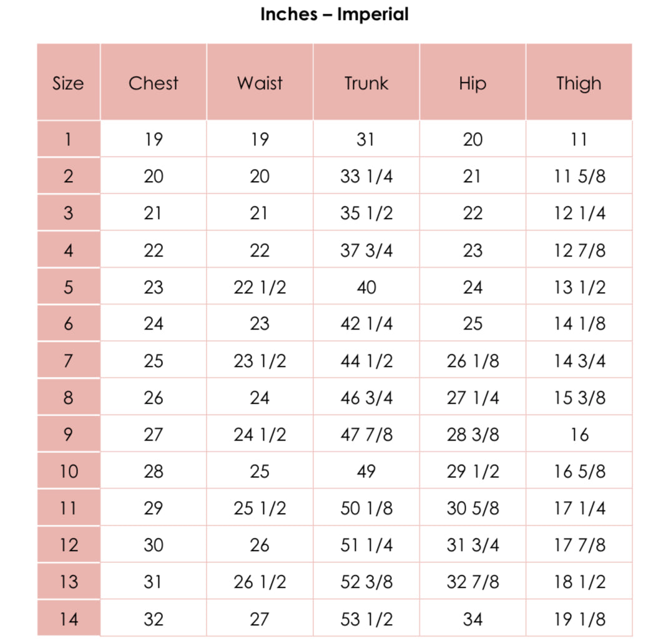
Task: Select the size 7 row label
Action: (68, 361)
